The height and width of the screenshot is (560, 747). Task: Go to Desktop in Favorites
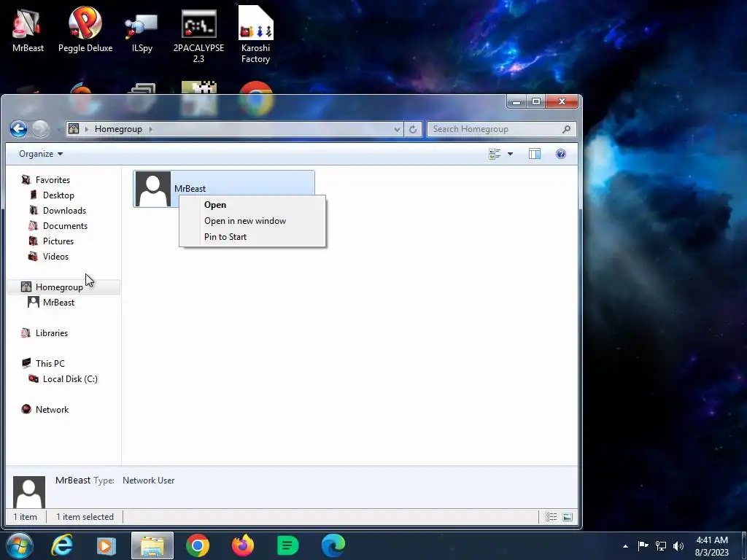coord(58,195)
